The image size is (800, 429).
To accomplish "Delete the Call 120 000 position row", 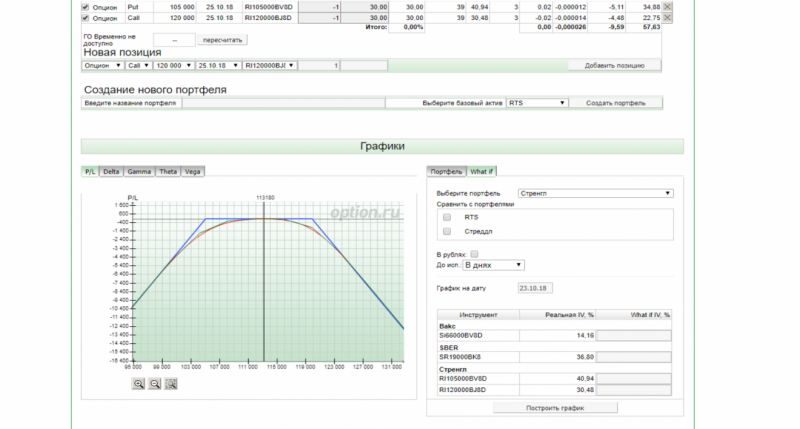I will pos(667,18).
